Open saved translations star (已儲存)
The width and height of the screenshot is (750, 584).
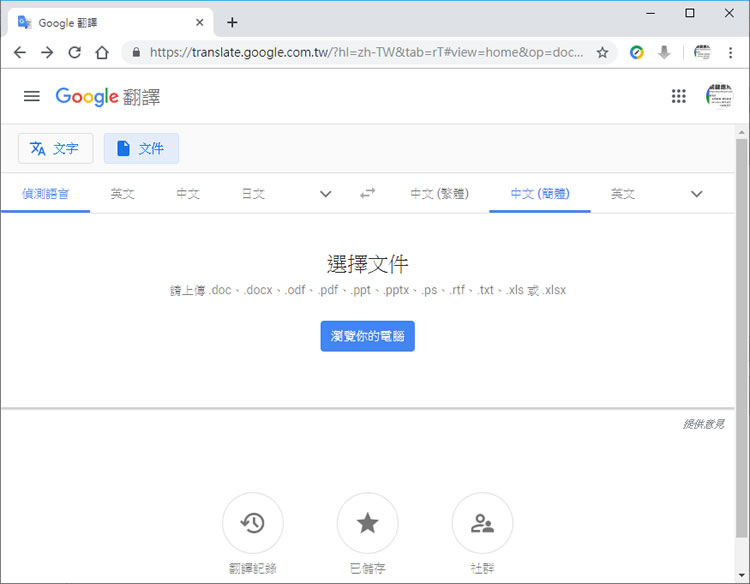[x=367, y=523]
